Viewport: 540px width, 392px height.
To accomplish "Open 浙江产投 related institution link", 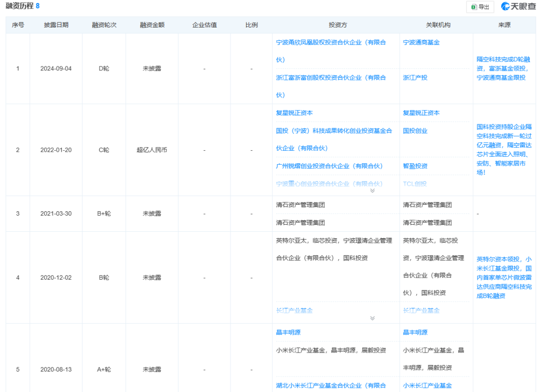I will 415,77.
